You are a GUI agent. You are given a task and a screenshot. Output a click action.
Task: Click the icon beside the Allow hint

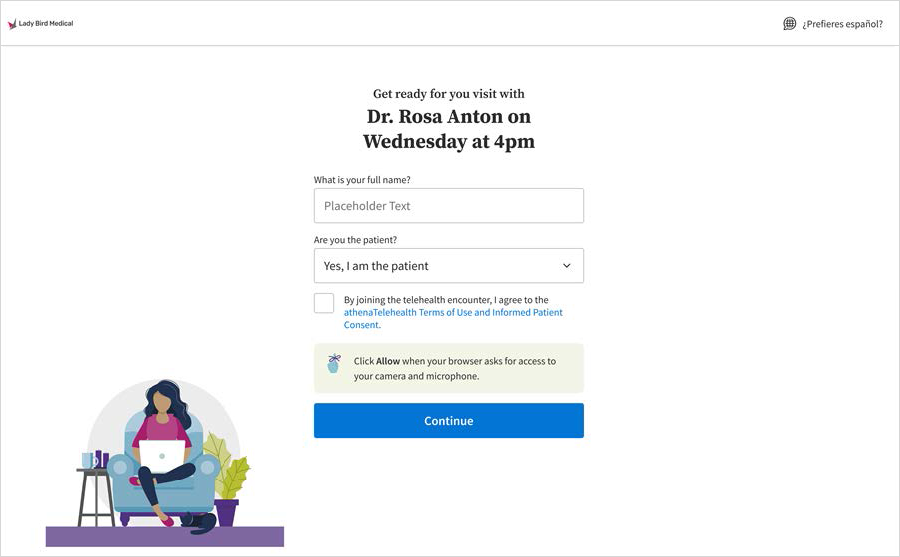click(x=334, y=364)
